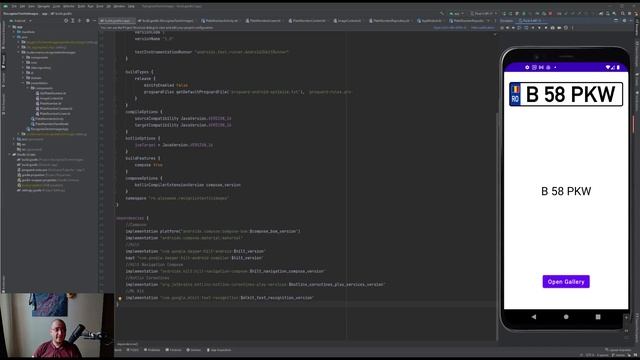
Task: Collapse the app module tree node
Action: click(x=9, y=27)
